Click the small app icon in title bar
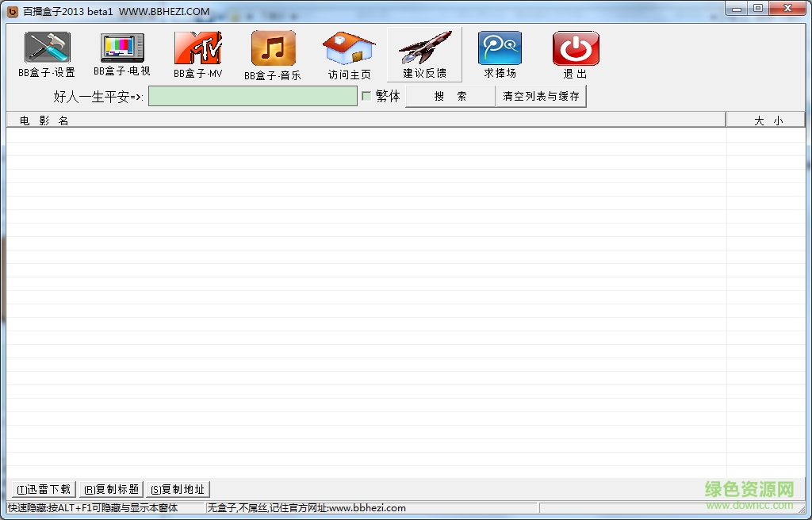Screen dimensions: 812x520 [x=10, y=10]
